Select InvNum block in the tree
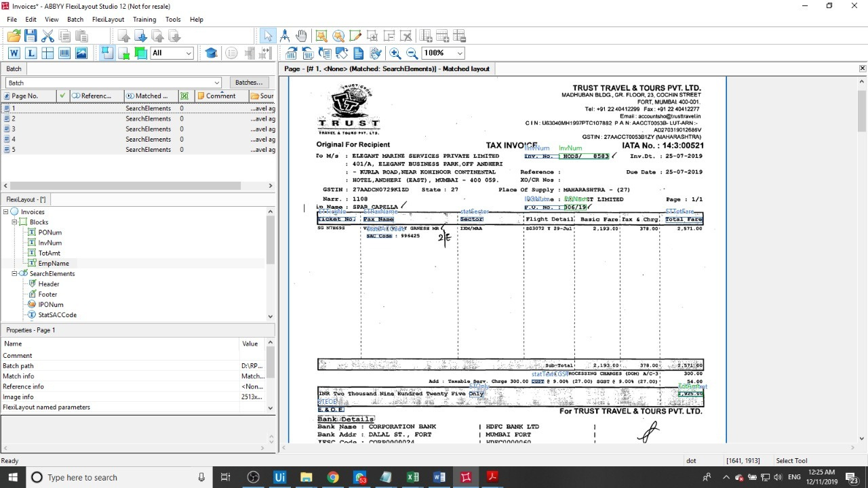The width and height of the screenshot is (868, 488). coord(50,243)
